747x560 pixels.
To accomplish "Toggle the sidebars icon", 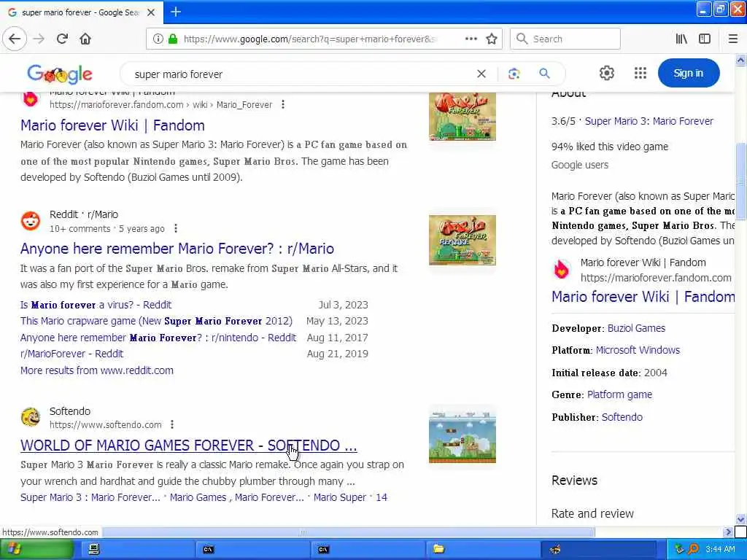I will tap(705, 39).
